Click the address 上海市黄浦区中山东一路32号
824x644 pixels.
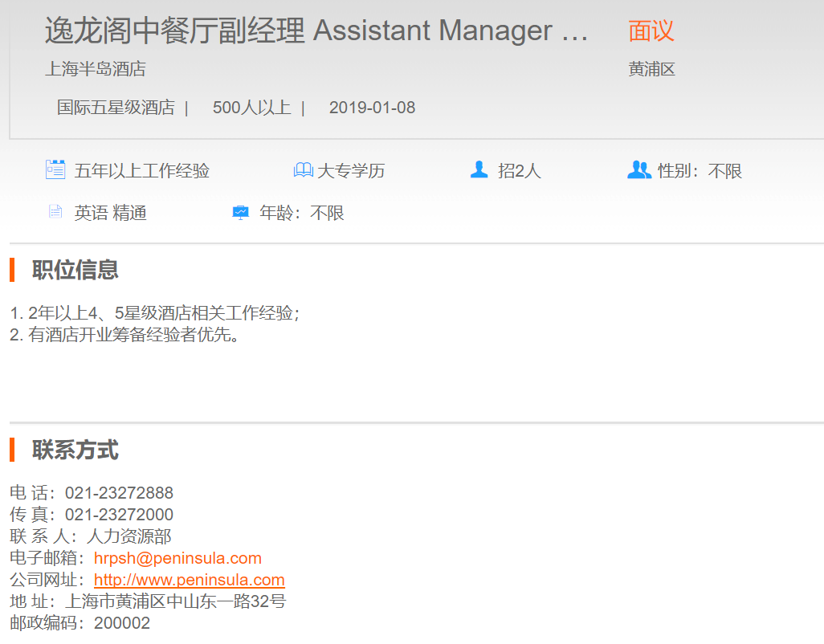click(175, 601)
